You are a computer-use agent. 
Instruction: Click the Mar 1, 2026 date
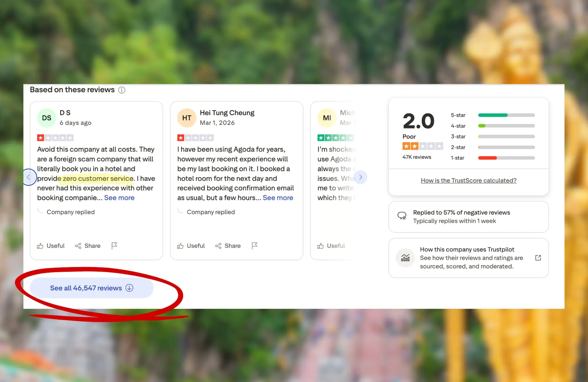217,123
